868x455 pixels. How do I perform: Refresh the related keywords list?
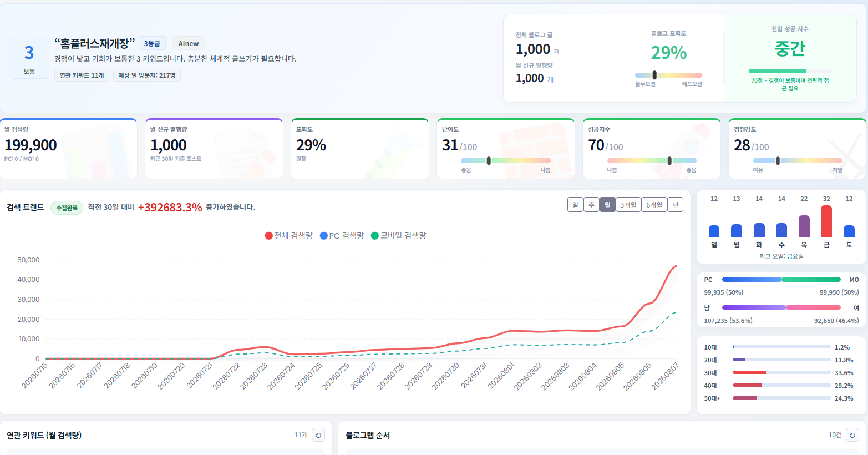(318, 435)
